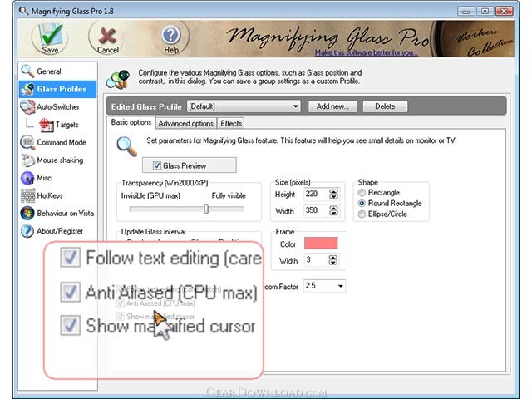The height and width of the screenshot is (399, 532).
Task: Click the title bar magnifier icon
Action: coord(23,11)
